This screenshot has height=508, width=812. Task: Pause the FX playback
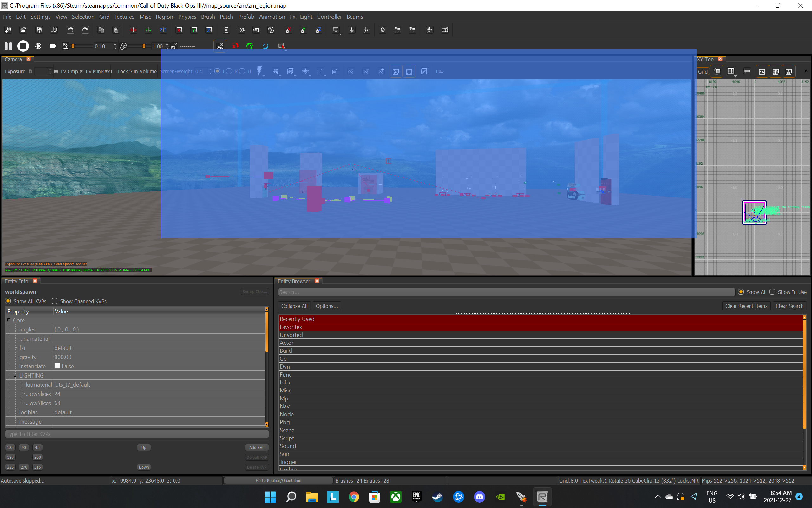(8, 46)
